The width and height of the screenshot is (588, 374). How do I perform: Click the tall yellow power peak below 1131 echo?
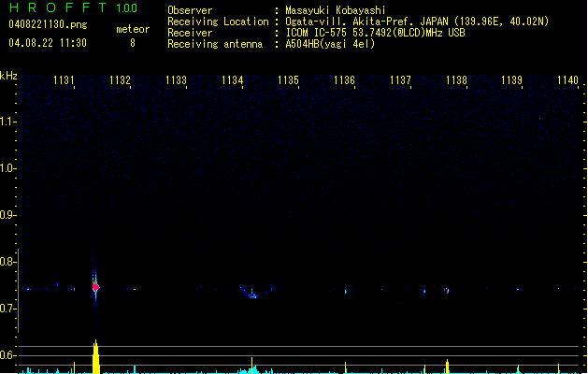pos(96,356)
